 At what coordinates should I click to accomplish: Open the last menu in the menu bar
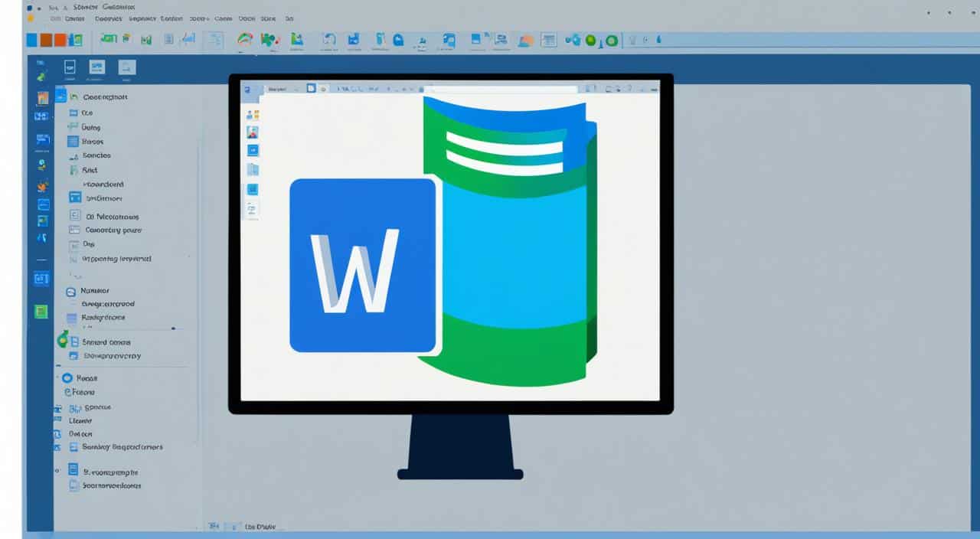click(289, 18)
